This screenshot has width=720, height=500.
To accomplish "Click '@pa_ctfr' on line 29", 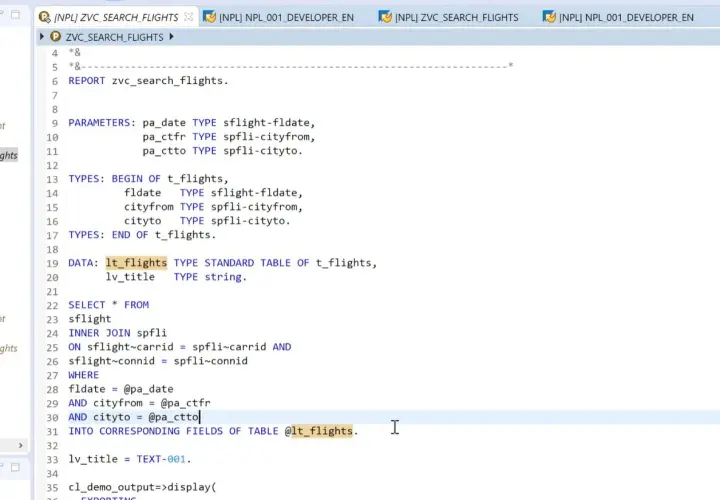I will pyautogui.click(x=186, y=403).
